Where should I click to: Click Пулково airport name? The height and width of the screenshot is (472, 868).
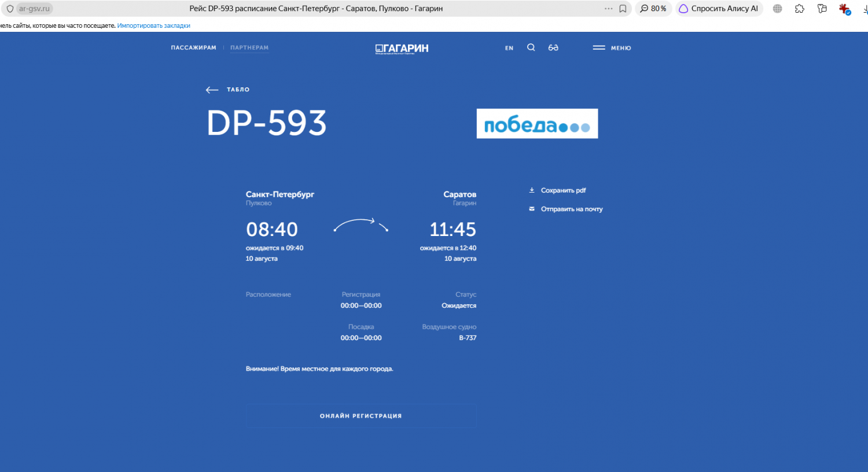pos(259,203)
